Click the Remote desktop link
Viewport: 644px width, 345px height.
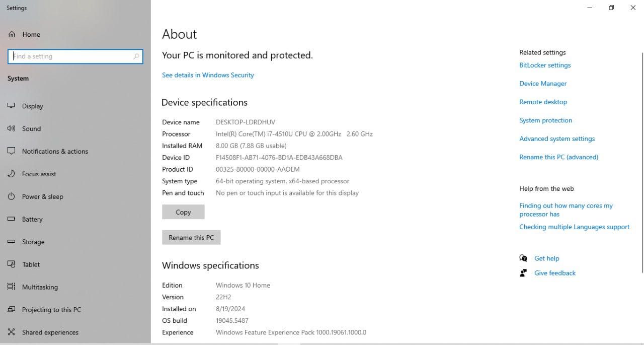[x=543, y=102]
